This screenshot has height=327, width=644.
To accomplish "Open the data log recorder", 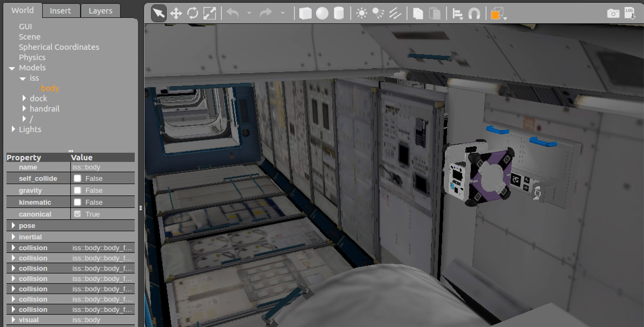I will pos(630,13).
